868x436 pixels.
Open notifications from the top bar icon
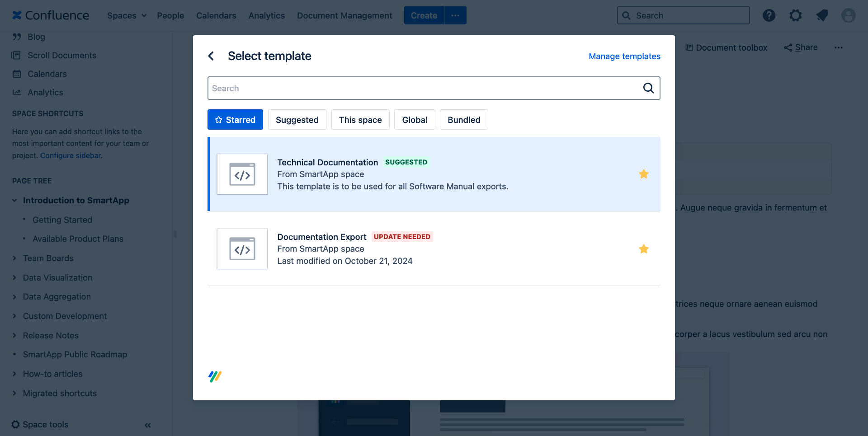click(x=822, y=16)
